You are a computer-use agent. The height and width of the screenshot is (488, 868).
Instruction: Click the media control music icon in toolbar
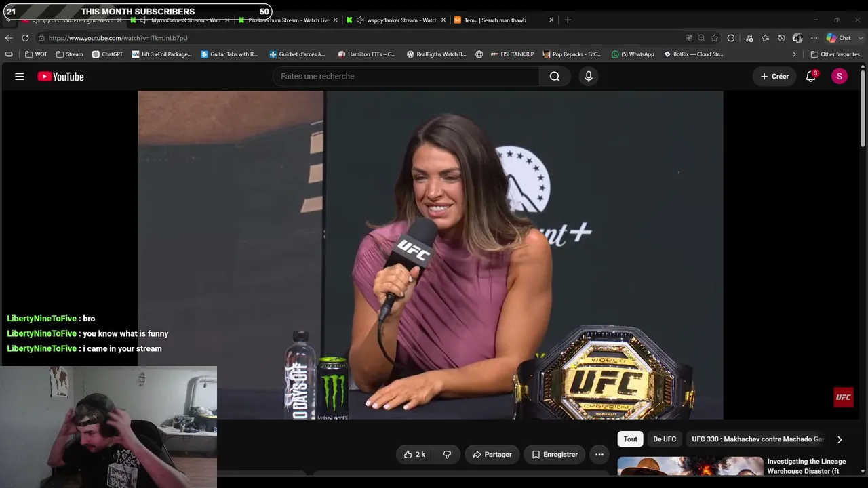point(749,38)
